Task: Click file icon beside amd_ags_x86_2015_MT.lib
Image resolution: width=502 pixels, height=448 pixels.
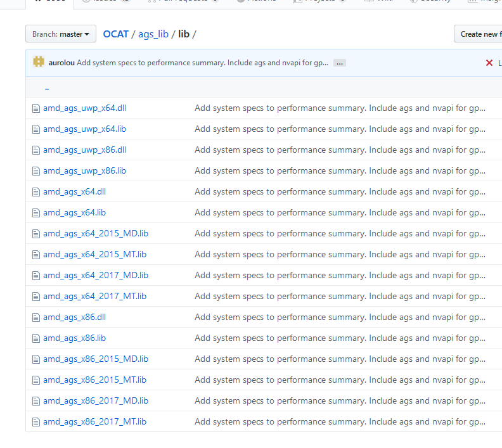Action: (x=36, y=380)
